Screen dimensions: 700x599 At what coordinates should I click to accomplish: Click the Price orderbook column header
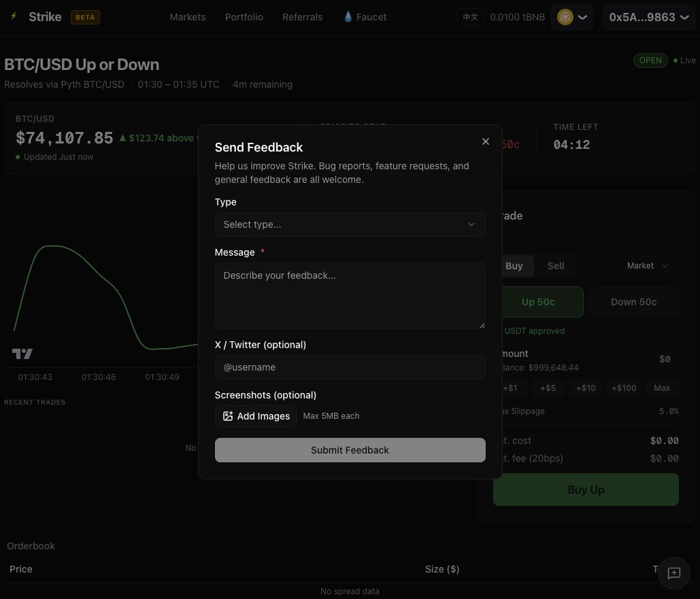21,569
